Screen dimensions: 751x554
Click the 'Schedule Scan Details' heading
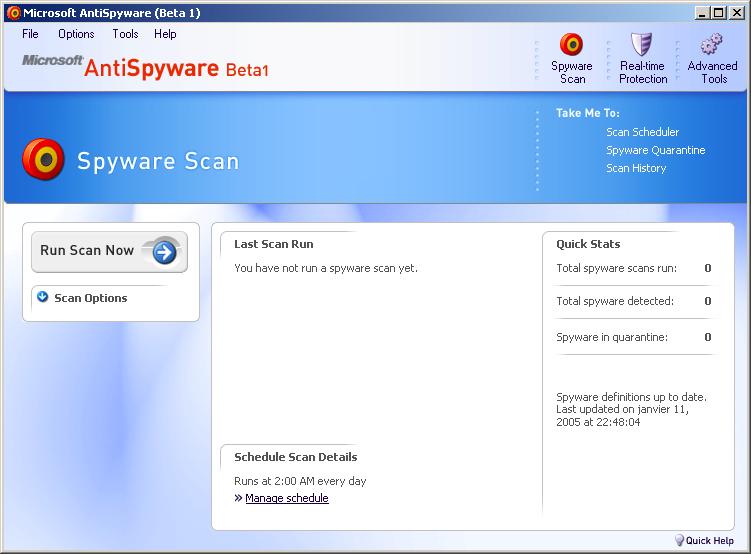296,457
